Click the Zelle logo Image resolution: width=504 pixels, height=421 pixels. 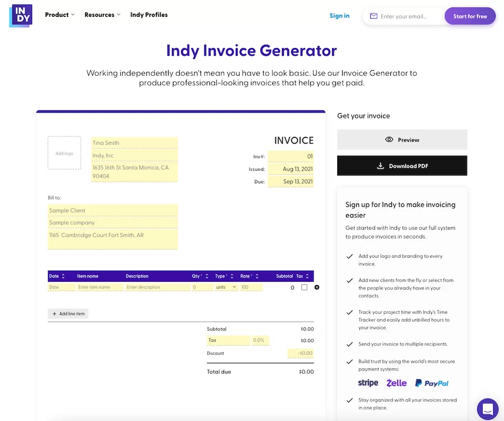click(396, 383)
